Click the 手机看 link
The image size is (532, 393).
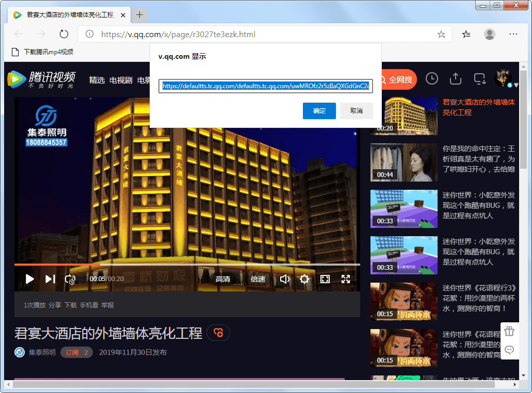pos(89,305)
